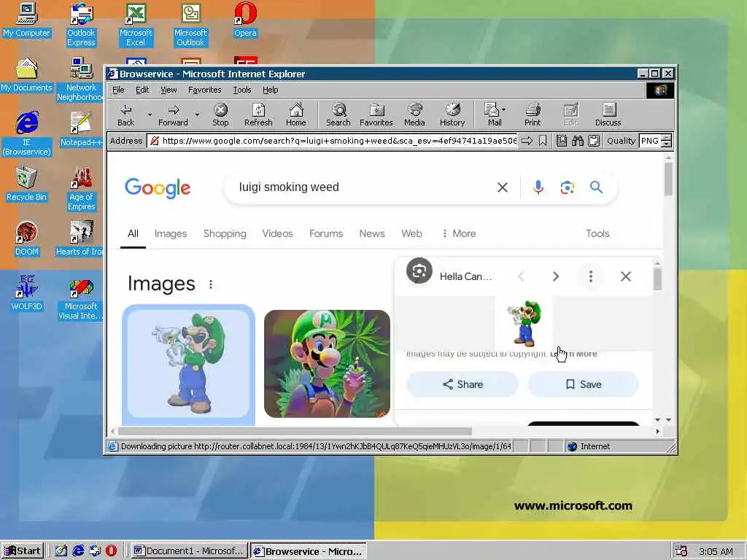Click the Share button
The width and height of the screenshot is (747, 560).
(x=462, y=384)
